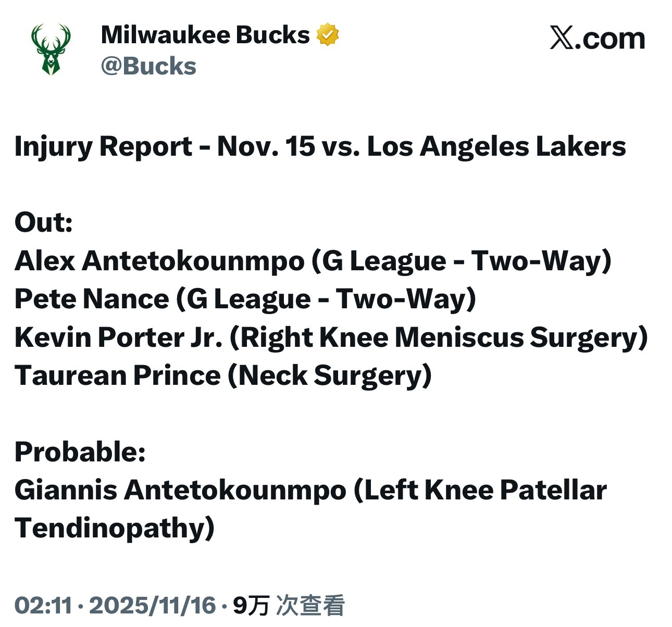Click the Tendinopathy) text

coord(115,528)
